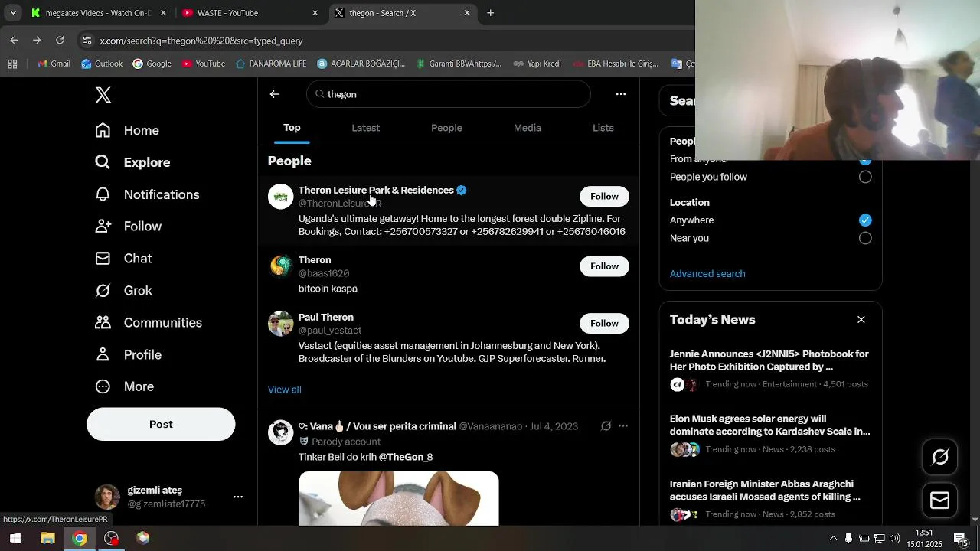
Task: Click the Profile person icon
Action: 103,355
